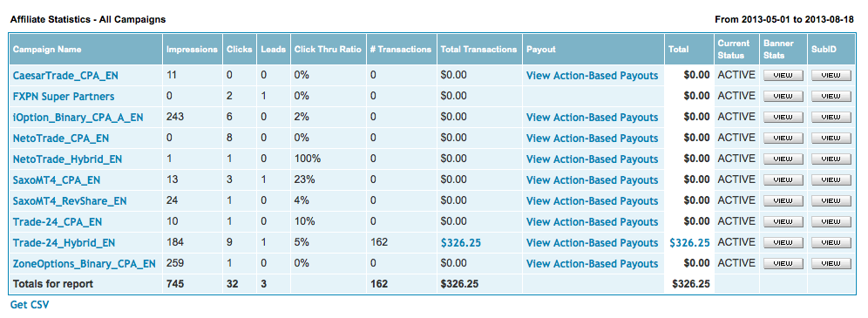The width and height of the screenshot is (868, 318).
Task: Click Banner Stats VIEW for CaesarTrade_CPA_EN
Action: coord(783,76)
